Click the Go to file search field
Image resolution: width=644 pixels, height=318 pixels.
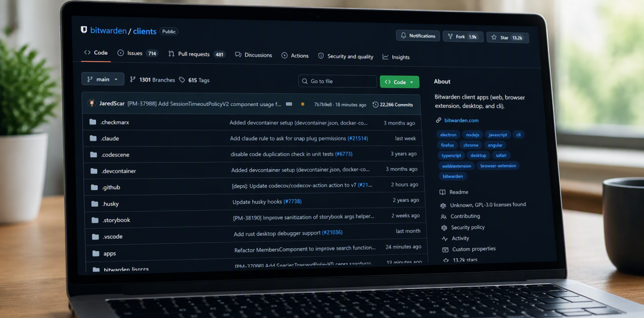pos(338,81)
